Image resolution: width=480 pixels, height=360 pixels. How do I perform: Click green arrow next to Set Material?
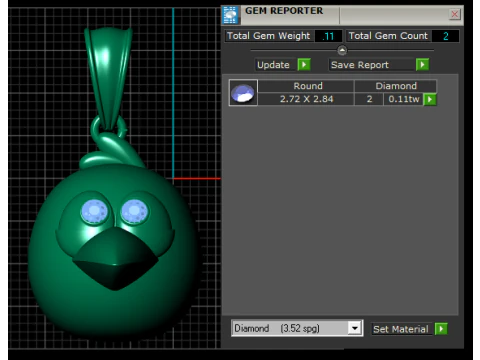[441, 329]
